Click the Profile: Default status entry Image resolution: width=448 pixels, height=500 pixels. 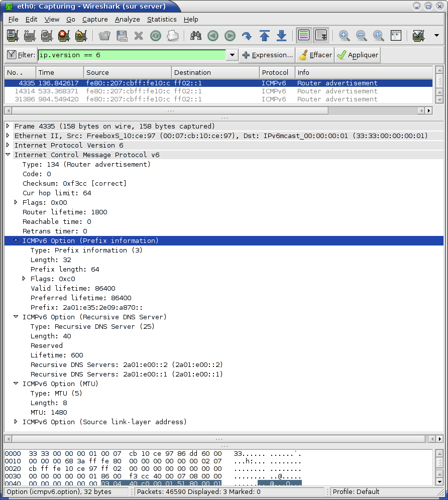[356, 491]
